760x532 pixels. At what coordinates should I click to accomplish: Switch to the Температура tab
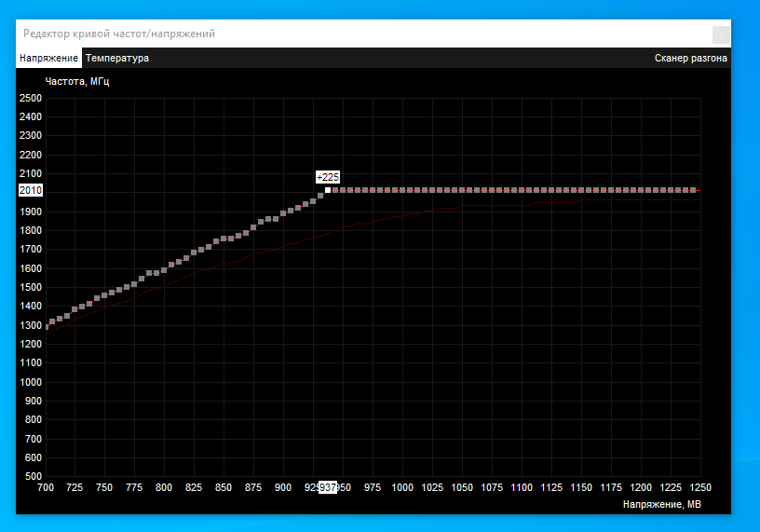coord(116,58)
